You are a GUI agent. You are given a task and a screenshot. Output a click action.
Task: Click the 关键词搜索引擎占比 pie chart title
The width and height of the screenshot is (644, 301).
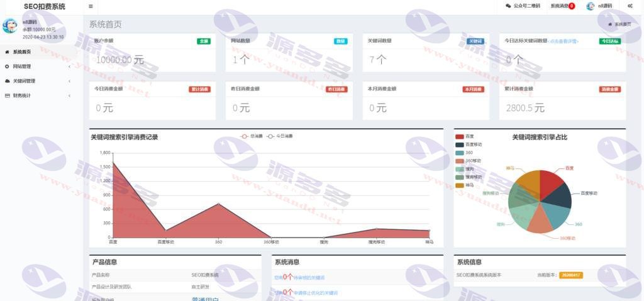click(540, 138)
